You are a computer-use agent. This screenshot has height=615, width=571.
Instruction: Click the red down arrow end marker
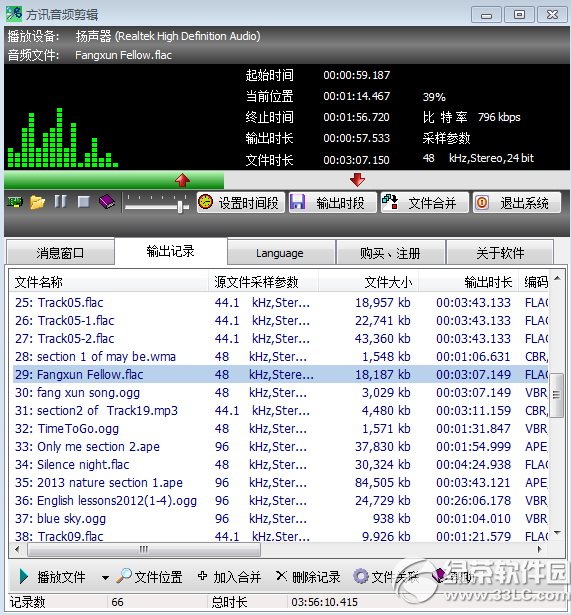pos(357,180)
